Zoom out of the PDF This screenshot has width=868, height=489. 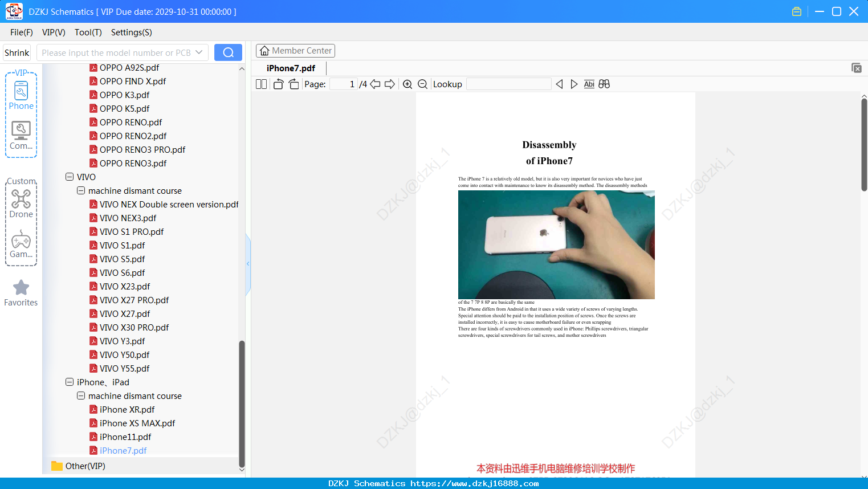pyautogui.click(x=423, y=84)
